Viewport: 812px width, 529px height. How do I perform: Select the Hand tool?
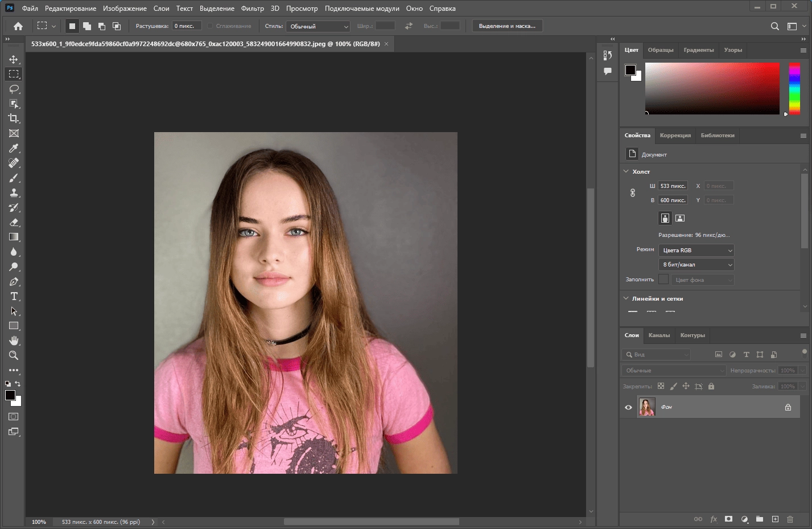coord(14,341)
